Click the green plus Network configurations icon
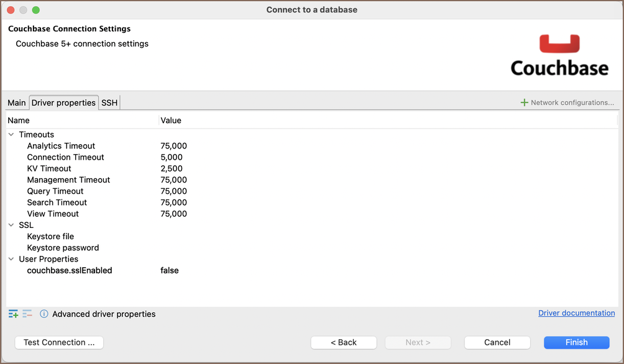 (x=524, y=102)
